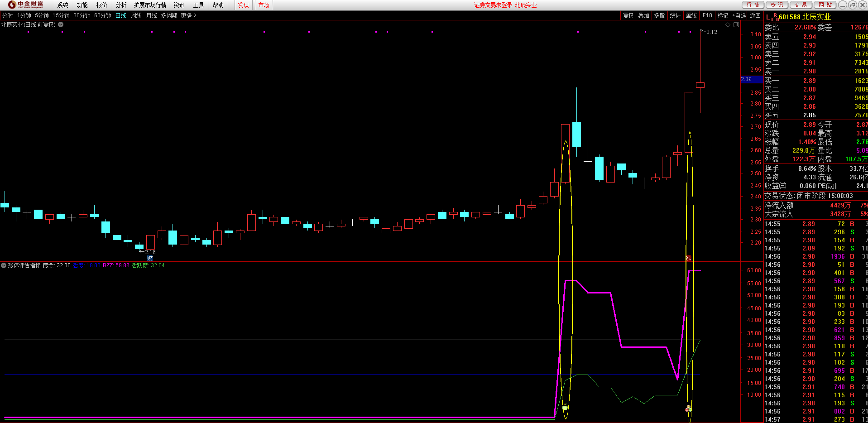Click the CICC Wealth logo
This screenshot has width=868, height=423.
[x=26, y=5]
